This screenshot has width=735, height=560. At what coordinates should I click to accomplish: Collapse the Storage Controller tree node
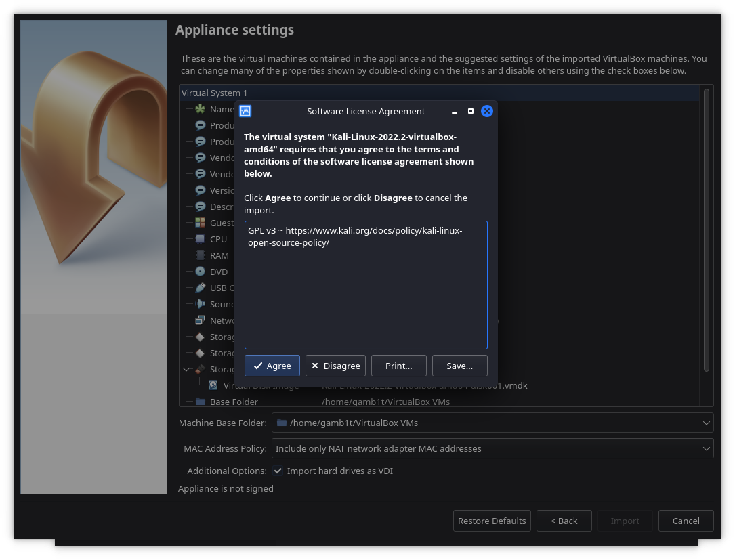pos(186,370)
